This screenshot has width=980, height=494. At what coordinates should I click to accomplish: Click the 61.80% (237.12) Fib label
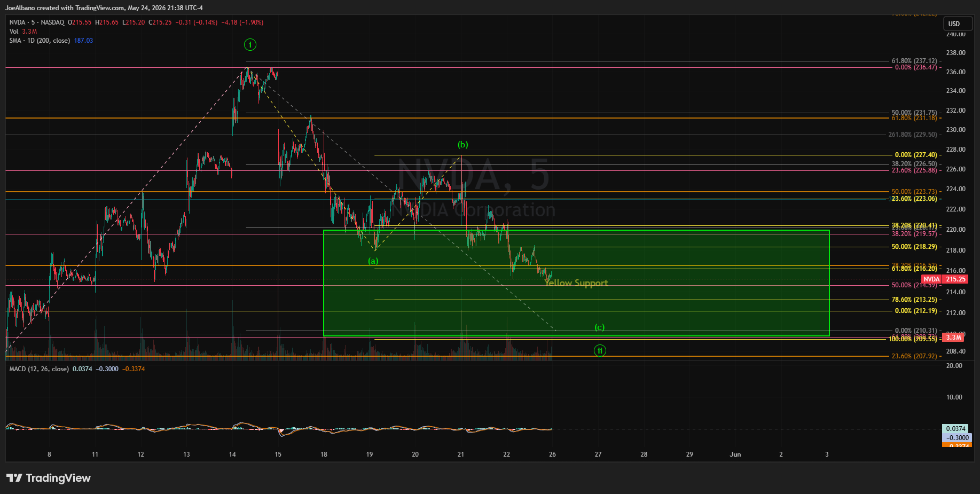(x=914, y=61)
